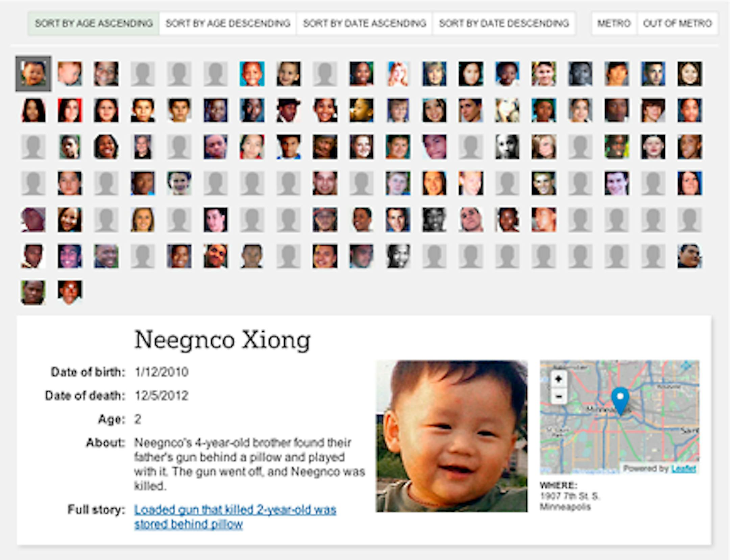Sort by date descending
This screenshot has width=730, height=560.
point(504,23)
